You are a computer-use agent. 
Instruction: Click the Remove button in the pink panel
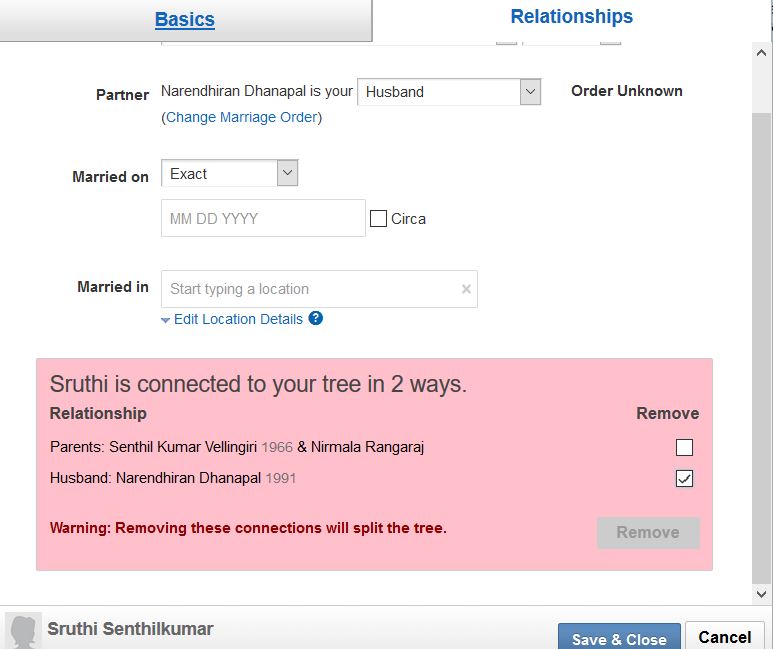tap(647, 532)
